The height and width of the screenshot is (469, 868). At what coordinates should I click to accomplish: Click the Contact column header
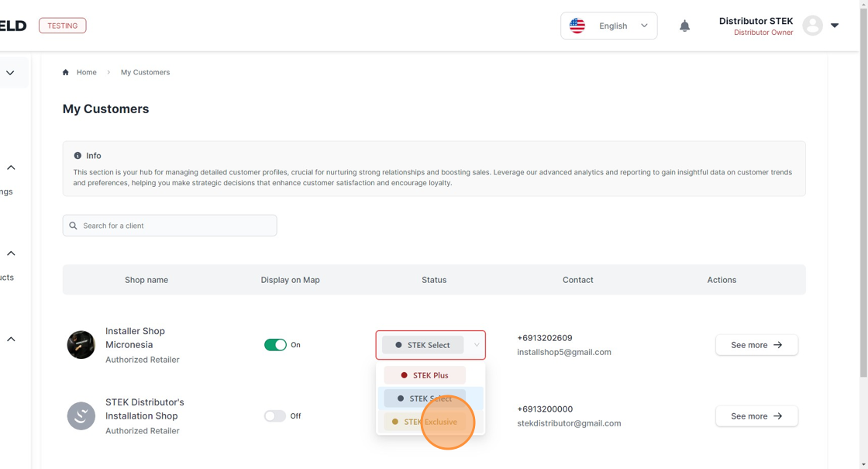[x=578, y=280]
